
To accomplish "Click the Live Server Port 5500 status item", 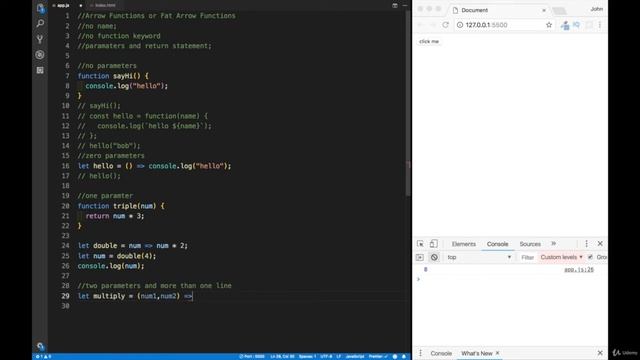I will point(252,357).
